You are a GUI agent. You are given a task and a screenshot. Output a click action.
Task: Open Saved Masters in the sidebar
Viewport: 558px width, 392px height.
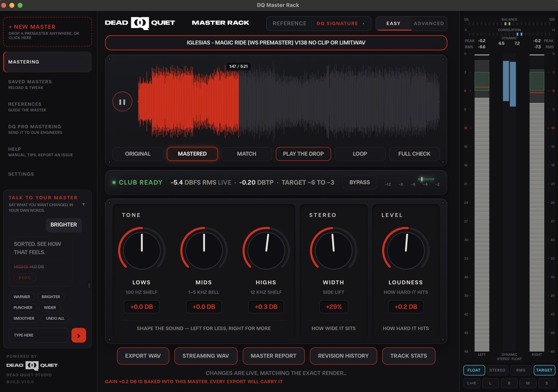[x=47, y=84]
